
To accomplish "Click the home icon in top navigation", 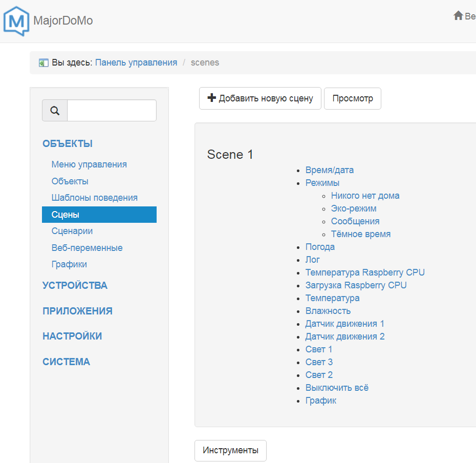I will click(x=458, y=16).
